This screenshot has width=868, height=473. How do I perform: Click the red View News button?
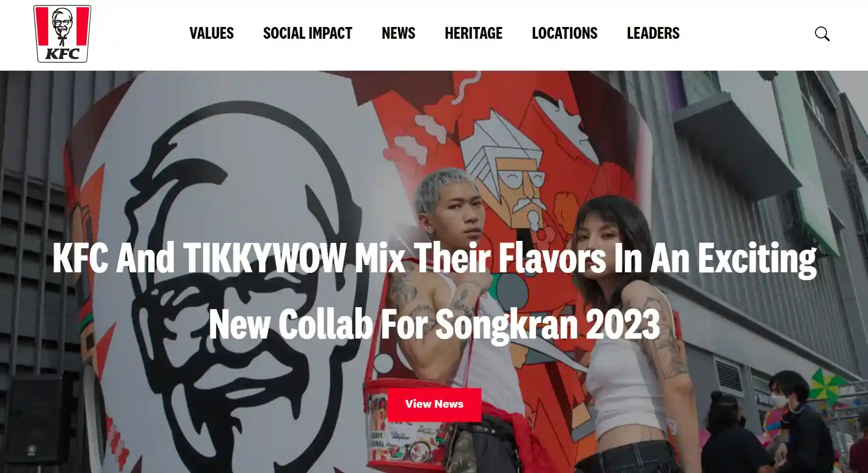(x=434, y=404)
